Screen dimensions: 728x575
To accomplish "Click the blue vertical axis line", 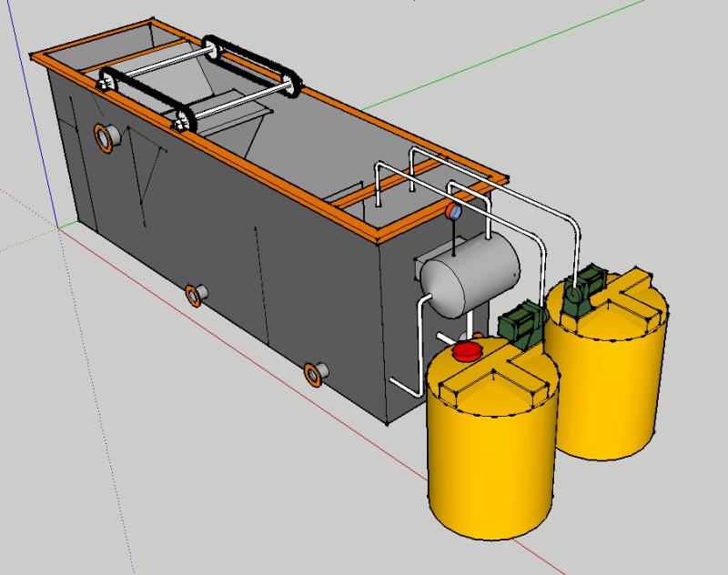I will tap(35, 109).
